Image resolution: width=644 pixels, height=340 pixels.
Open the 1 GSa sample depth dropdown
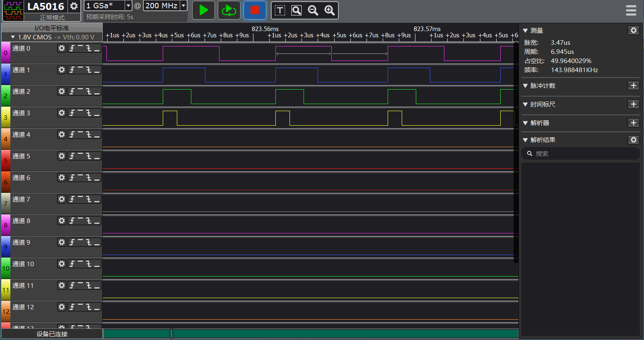(128, 6)
